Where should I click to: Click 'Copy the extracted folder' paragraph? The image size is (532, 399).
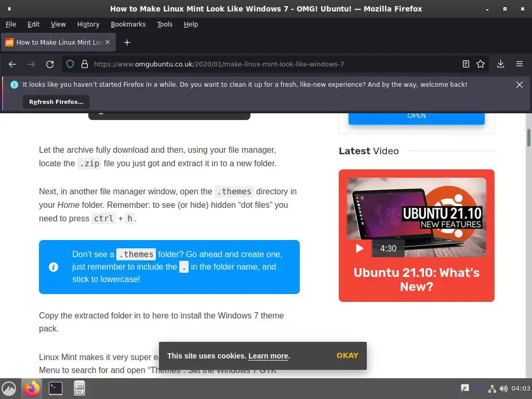(161, 322)
